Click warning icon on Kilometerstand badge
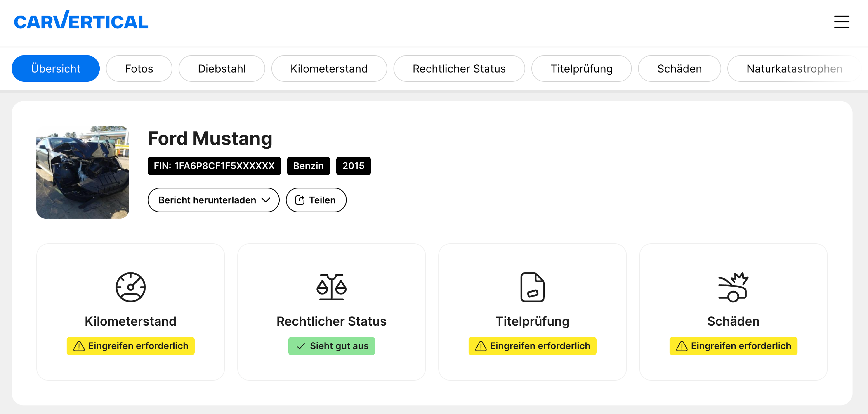The height and width of the screenshot is (414, 868). point(79,346)
